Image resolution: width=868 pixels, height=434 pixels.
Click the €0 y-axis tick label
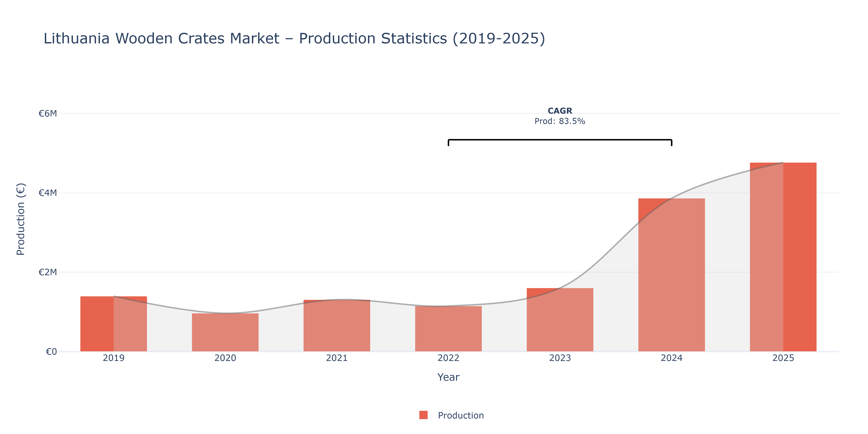pos(51,352)
